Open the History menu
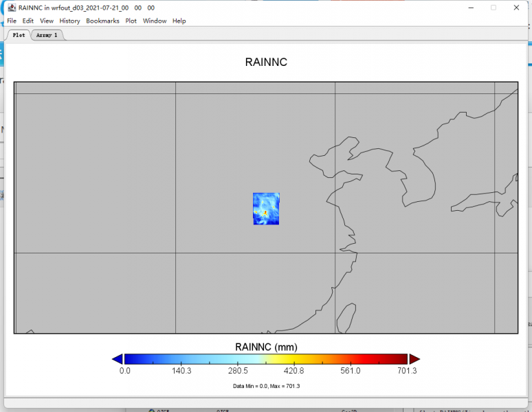Screen dimensions: 532x412 (x=69, y=21)
